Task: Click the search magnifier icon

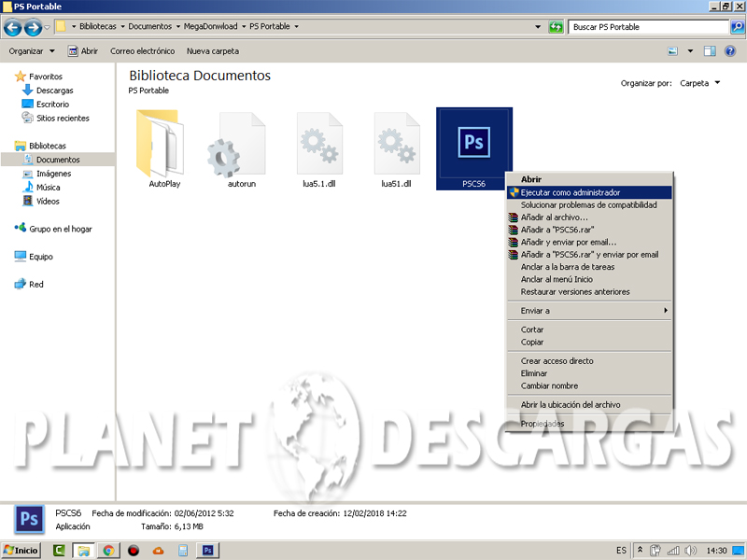Action: 737,27
